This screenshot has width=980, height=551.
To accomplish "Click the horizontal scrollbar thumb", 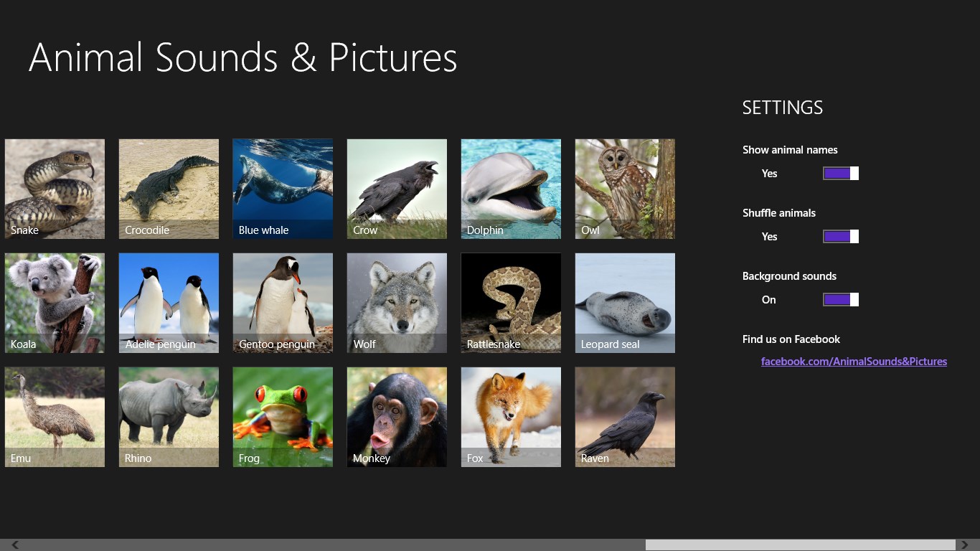I will coord(800,545).
